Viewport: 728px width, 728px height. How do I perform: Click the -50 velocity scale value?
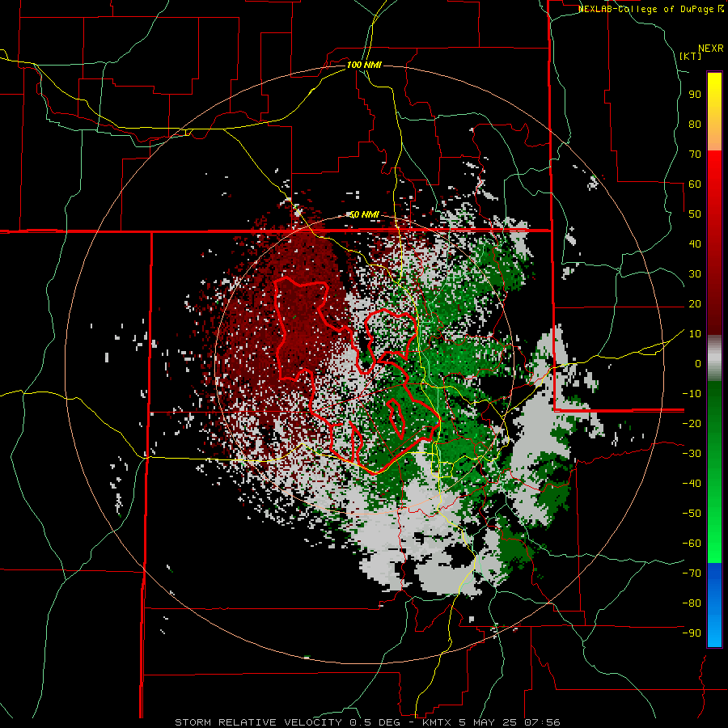(x=692, y=513)
